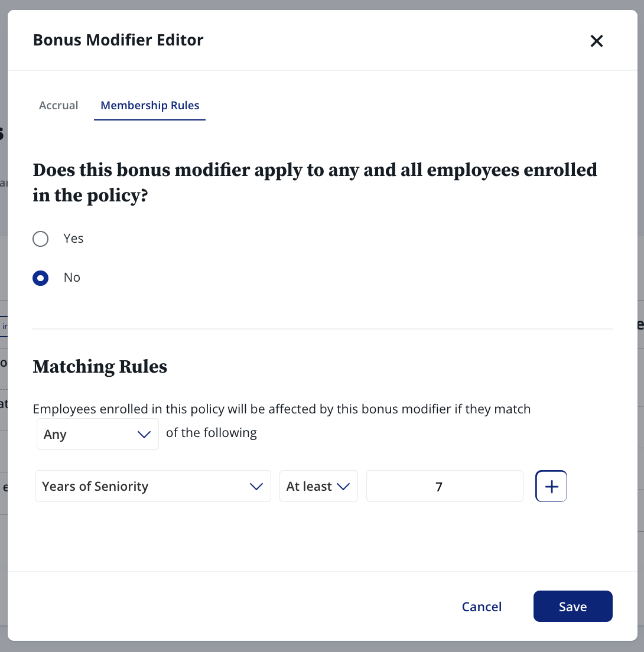Expand the Years of Seniority dropdown
The height and width of the screenshot is (652, 644).
[x=152, y=486]
